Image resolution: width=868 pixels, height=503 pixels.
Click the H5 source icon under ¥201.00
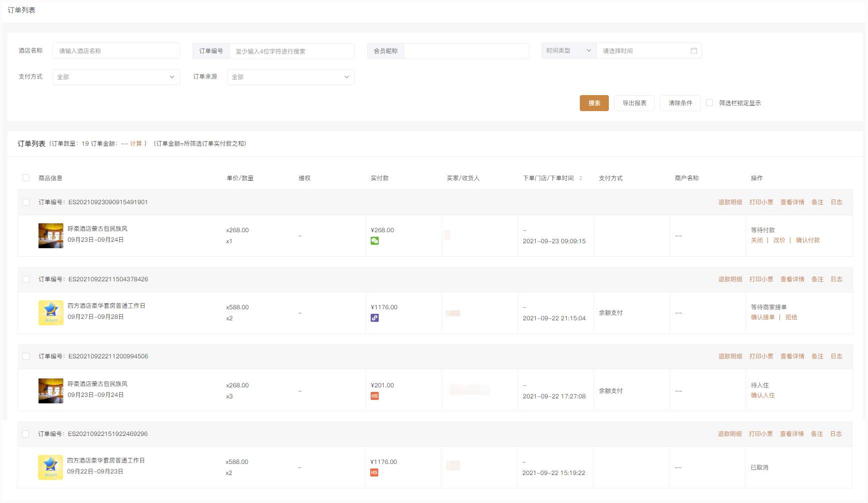point(375,396)
